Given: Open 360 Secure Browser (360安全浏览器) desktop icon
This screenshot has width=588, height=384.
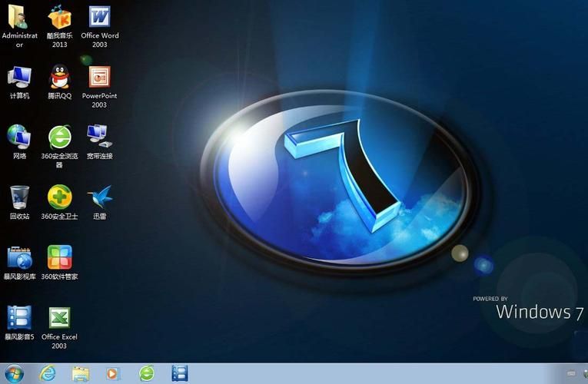Looking at the screenshot, I should click(x=60, y=137).
